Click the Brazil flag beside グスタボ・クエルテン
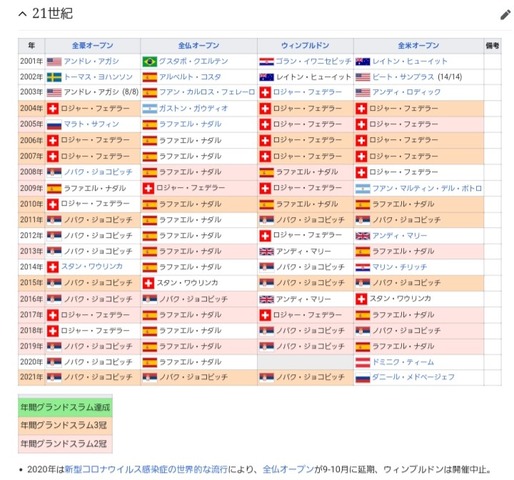Viewport: 514px width, 480px height. [x=150, y=61]
